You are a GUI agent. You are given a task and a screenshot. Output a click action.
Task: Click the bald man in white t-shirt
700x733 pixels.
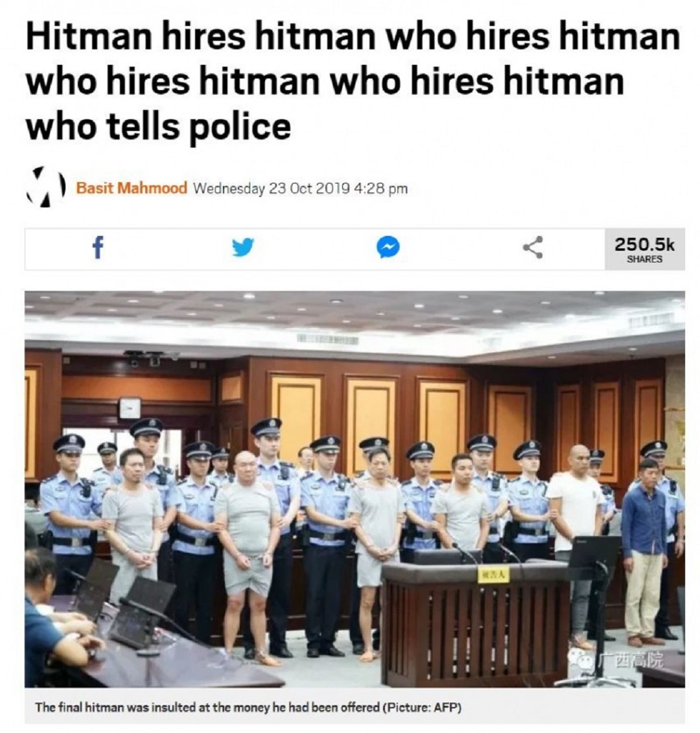[576, 537]
